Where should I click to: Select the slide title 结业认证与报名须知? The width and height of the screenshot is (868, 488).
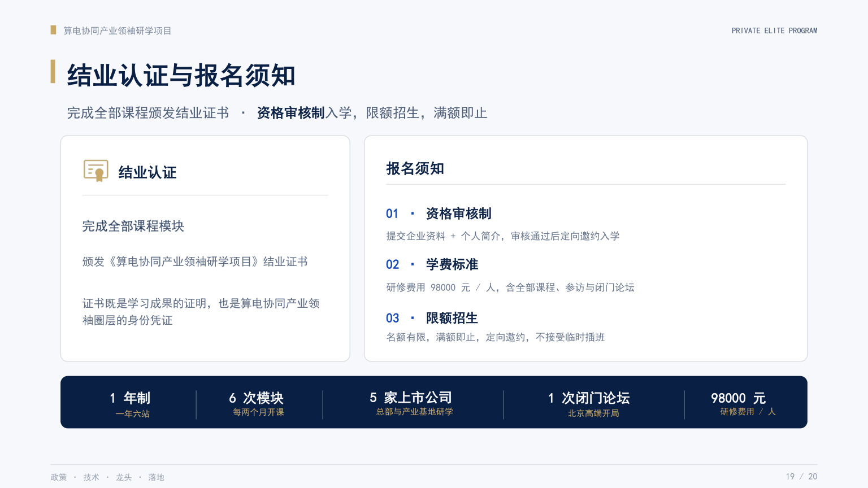pos(181,76)
